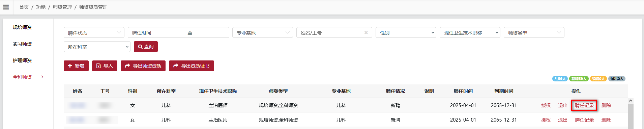Click the 姓名 column header
This screenshot has width=644, height=129.
tap(78, 91)
